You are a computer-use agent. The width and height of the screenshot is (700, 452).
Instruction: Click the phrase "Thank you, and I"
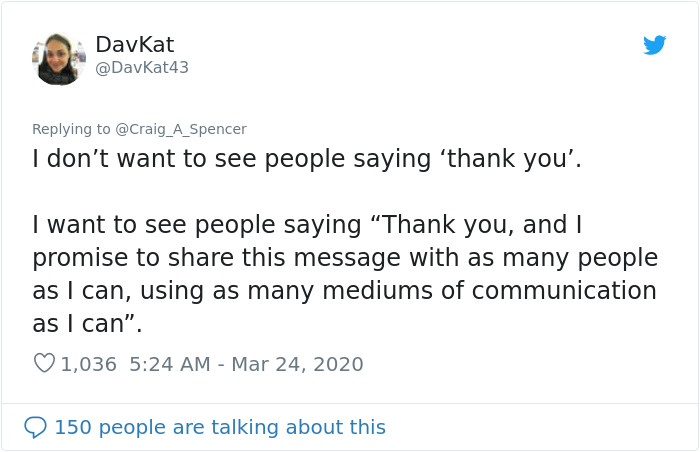click(482, 225)
